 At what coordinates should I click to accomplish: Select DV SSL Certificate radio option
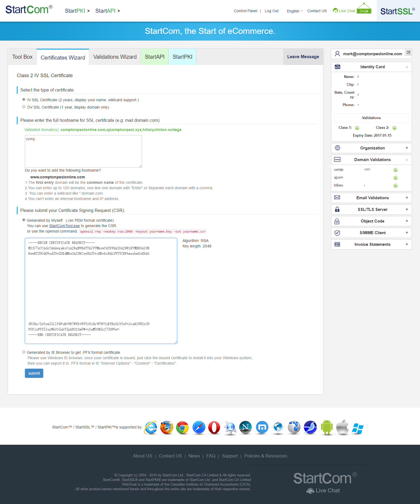point(24,107)
